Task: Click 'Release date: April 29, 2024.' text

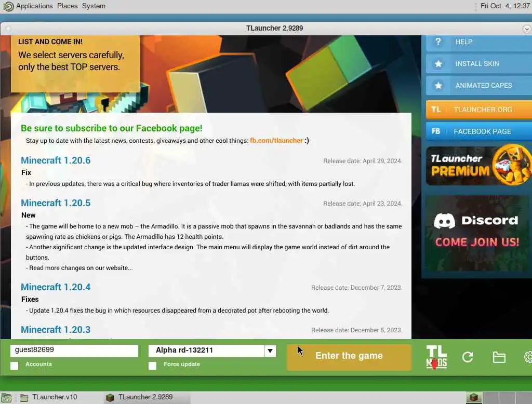Action: (362, 161)
